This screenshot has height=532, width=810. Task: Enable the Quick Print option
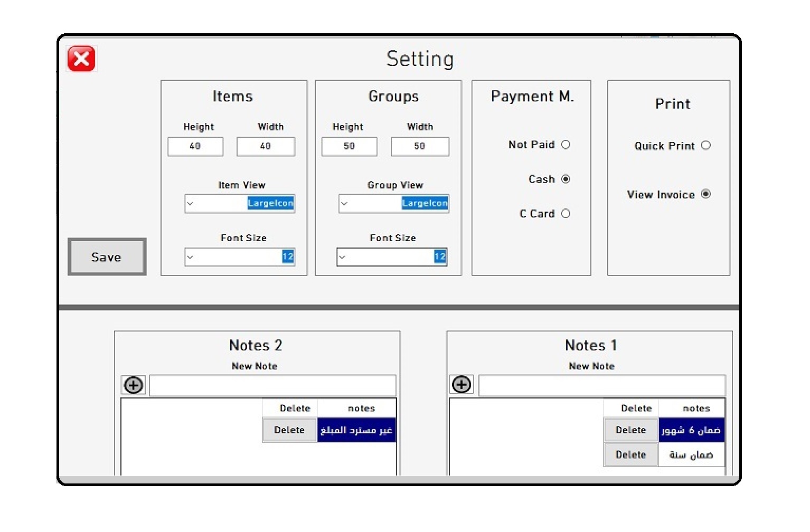click(706, 146)
